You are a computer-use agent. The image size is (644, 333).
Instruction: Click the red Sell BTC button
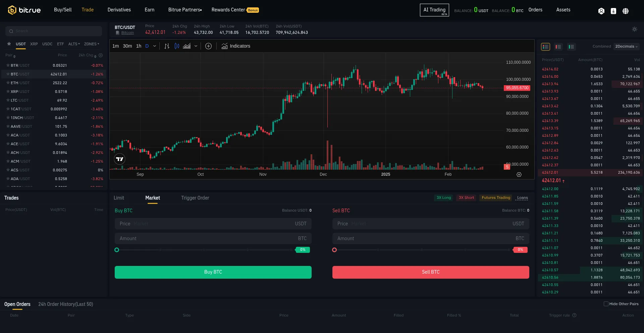pos(431,272)
